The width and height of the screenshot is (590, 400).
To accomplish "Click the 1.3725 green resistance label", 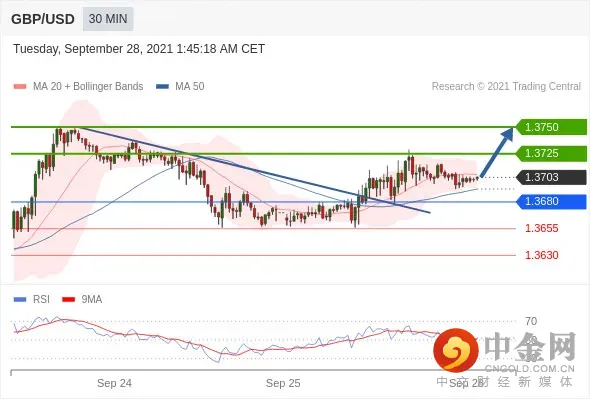I will point(551,154).
